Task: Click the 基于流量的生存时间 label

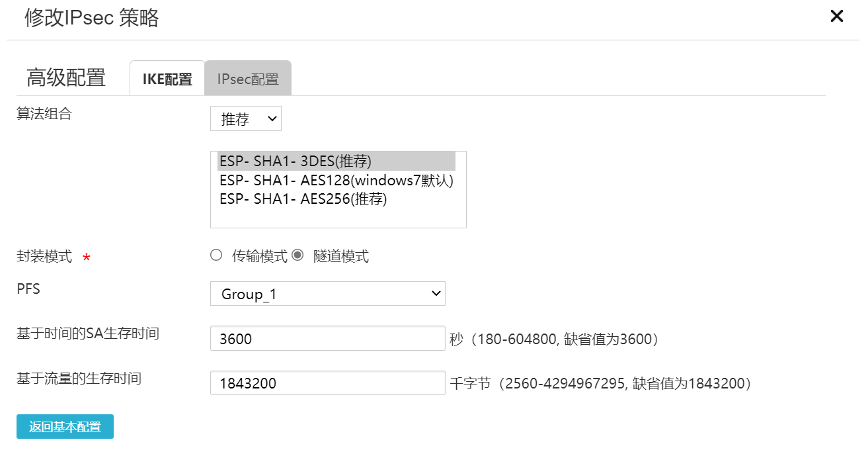Action: tap(79, 379)
